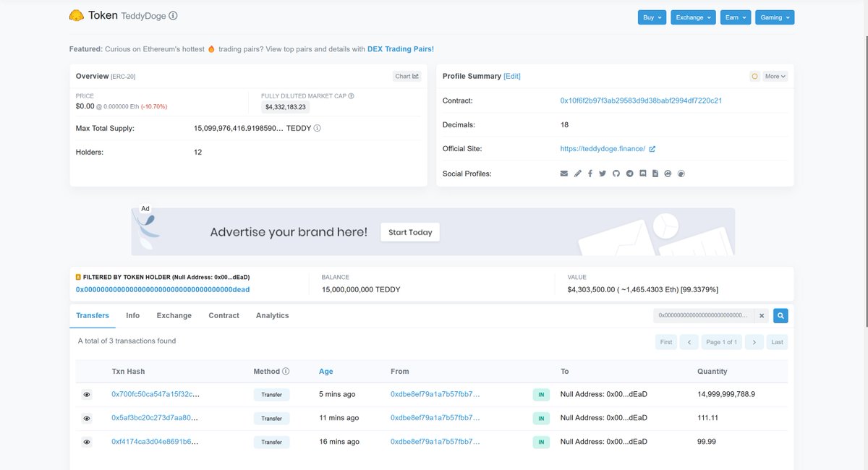Click the quantity 14,999,999,788.9

[x=726, y=395]
